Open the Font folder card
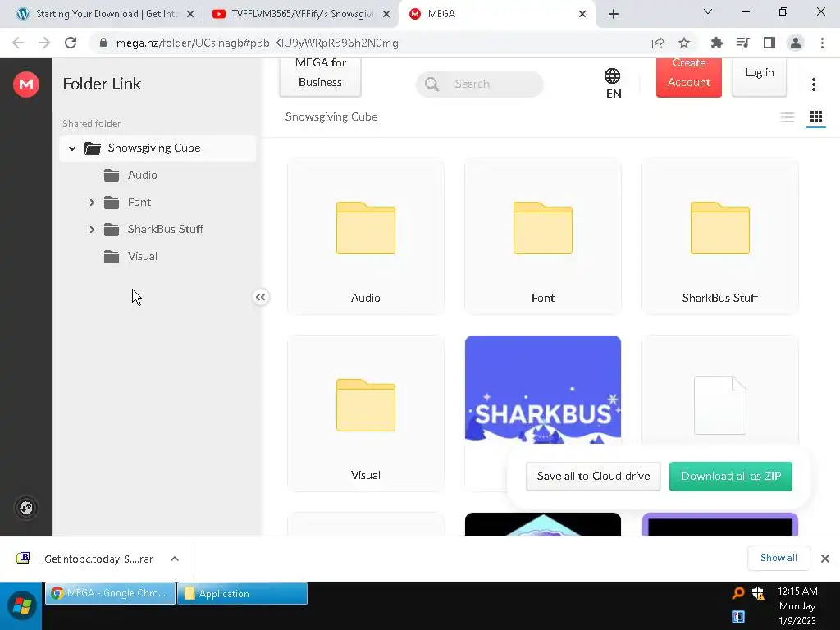This screenshot has height=630, width=840. [x=543, y=235]
